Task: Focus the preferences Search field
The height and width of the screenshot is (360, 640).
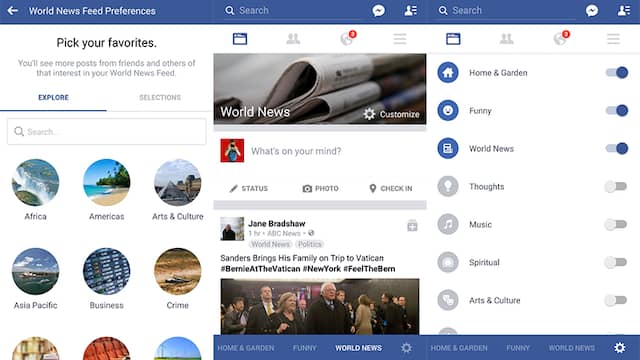Action: 107,132
